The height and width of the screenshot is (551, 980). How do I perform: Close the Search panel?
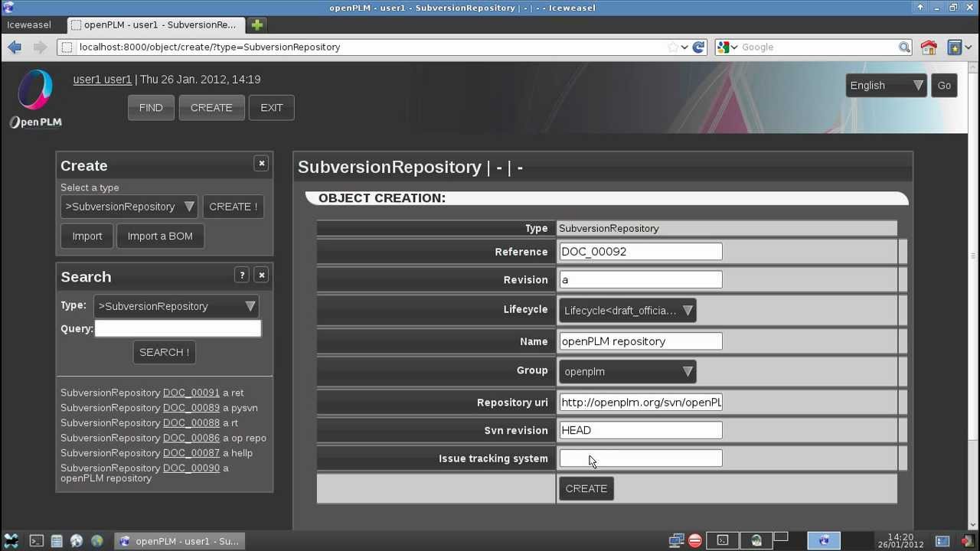(x=261, y=275)
